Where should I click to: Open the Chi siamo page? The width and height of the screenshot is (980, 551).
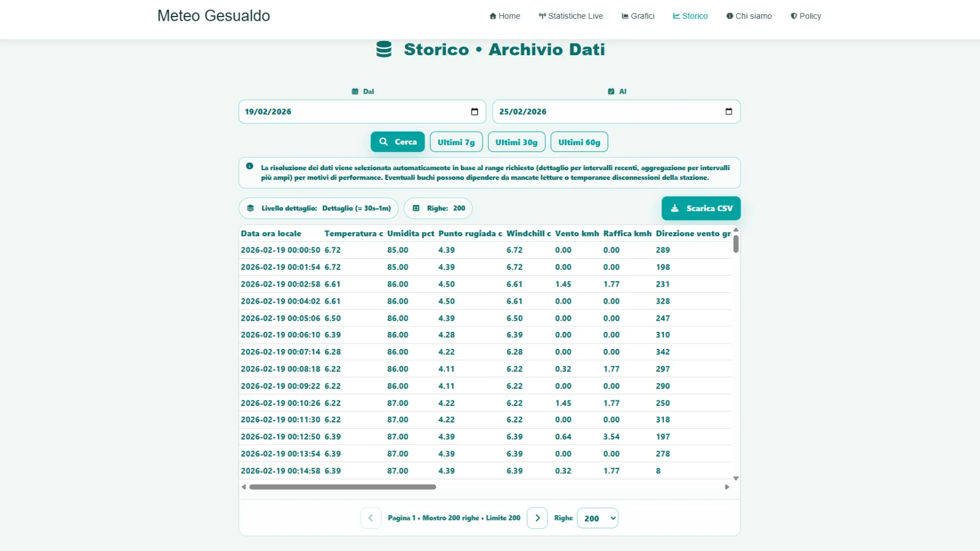[x=749, y=16]
